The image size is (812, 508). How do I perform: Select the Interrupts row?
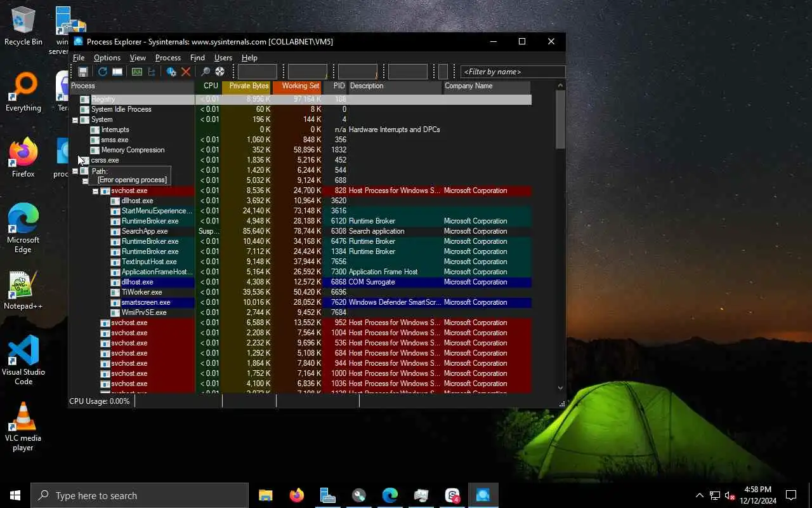(x=300, y=130)
